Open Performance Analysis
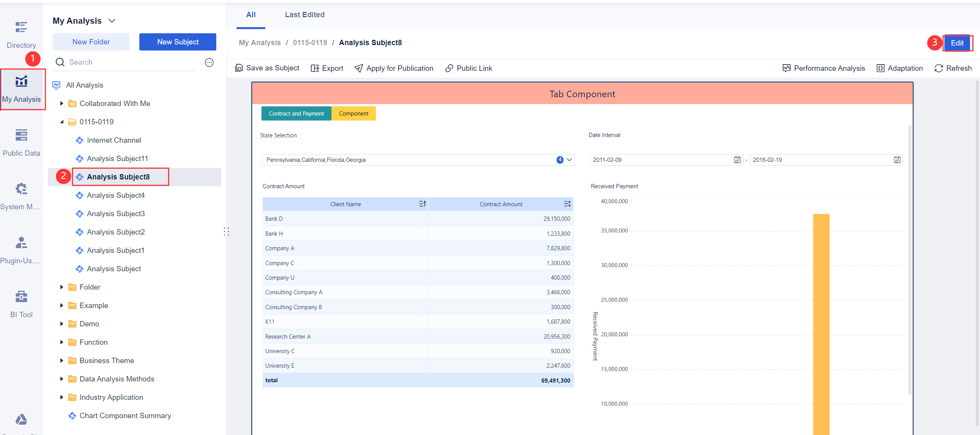The image size is (980, 435). pos(824,68)
